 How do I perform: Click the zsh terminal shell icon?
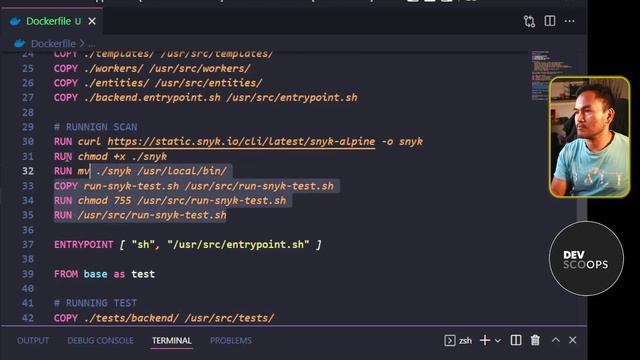(x=450, y=340)
